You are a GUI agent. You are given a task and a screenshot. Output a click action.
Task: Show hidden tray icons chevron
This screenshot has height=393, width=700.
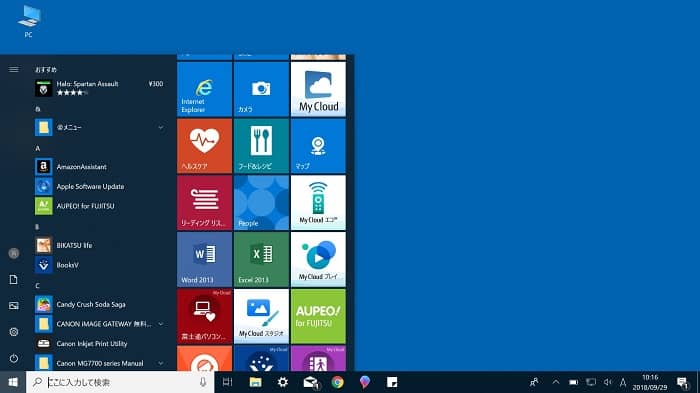tap(556, 382)
